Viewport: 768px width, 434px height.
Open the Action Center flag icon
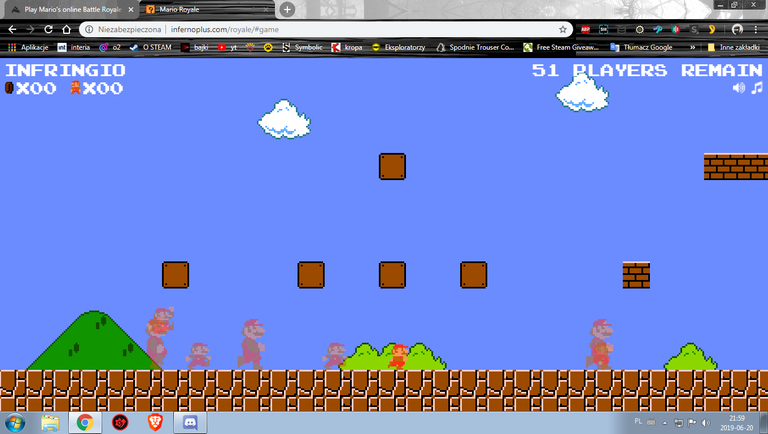tap(692, 423)
